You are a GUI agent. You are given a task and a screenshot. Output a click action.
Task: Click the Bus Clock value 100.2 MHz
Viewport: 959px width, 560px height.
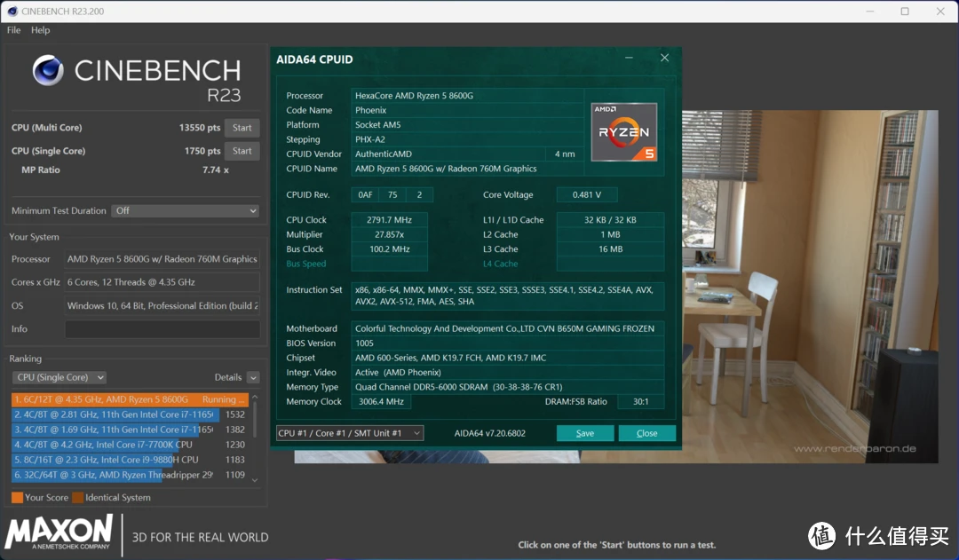[x=390, y=249]
